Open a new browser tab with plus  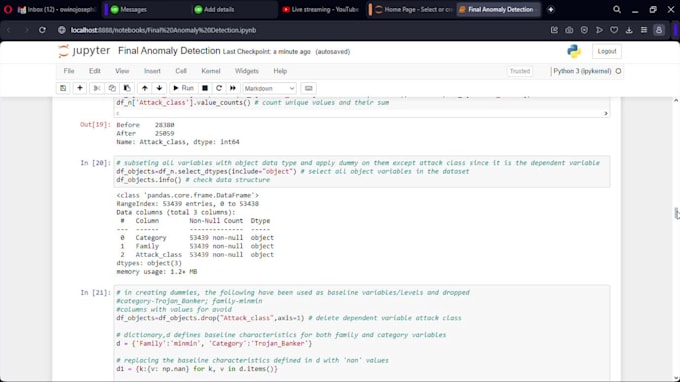pos(551,9)
